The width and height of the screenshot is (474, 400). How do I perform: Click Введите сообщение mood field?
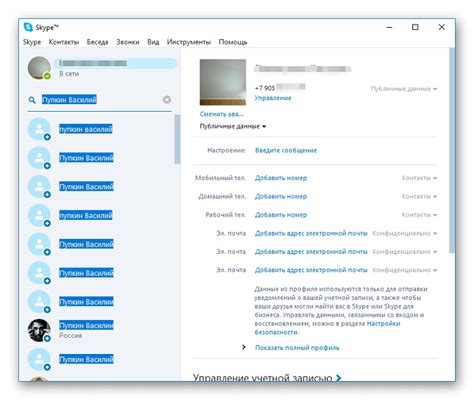286,150
